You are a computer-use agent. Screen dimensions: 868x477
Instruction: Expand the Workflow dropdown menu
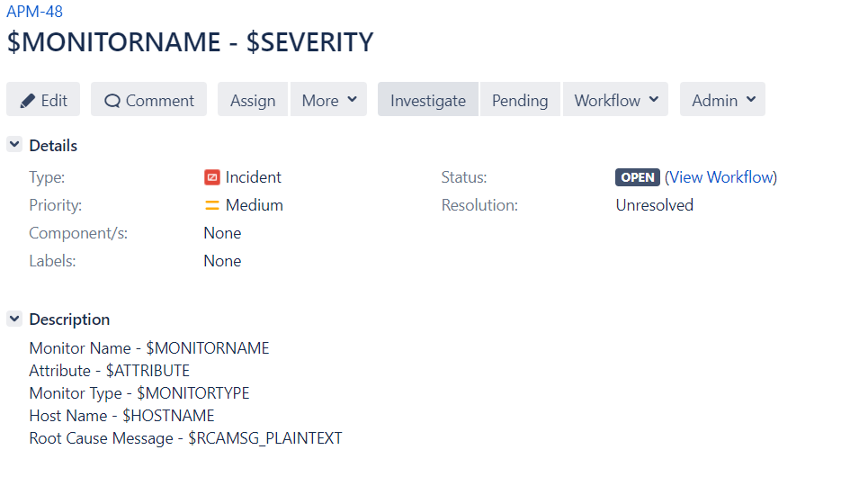pos(615,100)
